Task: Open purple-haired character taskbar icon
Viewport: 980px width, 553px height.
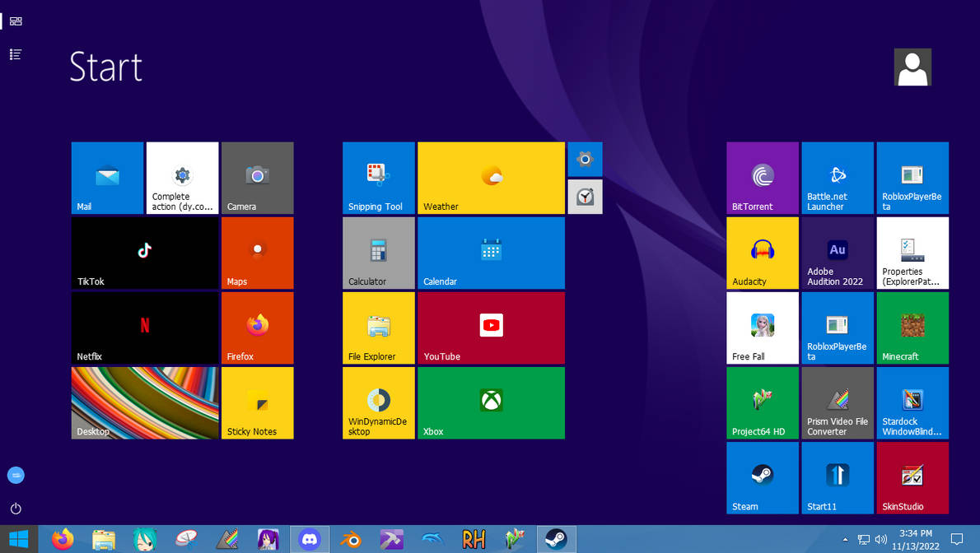Action: [x=268, y=539]
